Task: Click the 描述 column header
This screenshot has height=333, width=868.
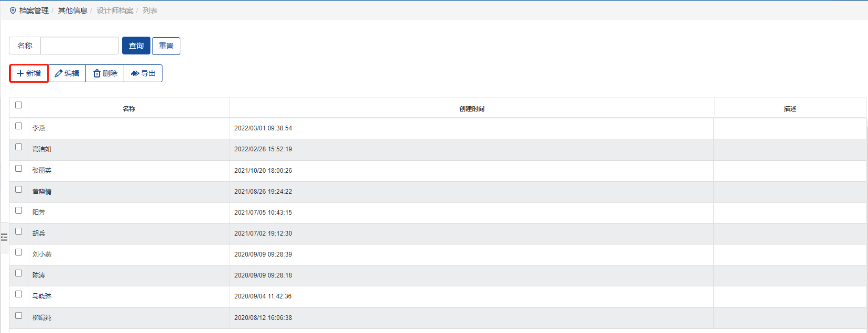Action: 790,108
